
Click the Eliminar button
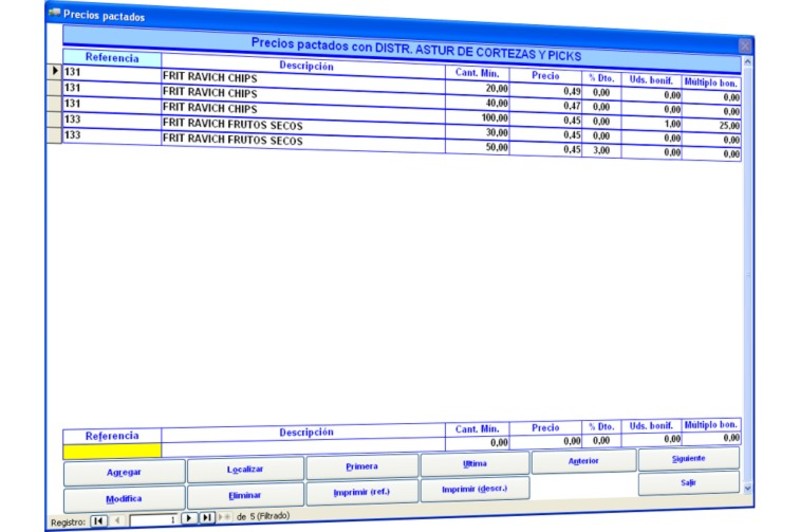(x=245, y=495)
